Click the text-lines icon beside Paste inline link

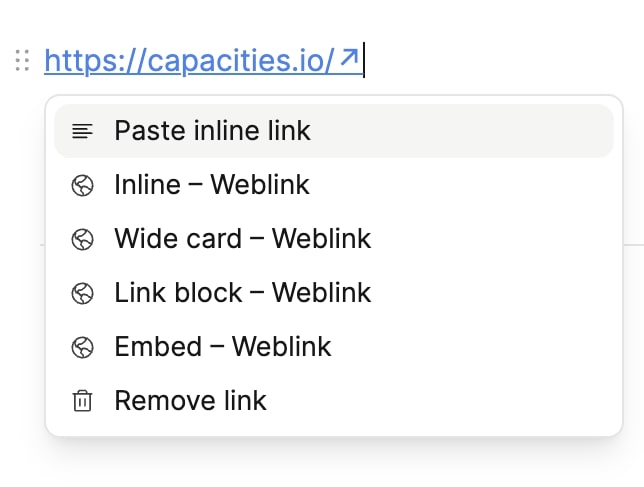(83, 131)
